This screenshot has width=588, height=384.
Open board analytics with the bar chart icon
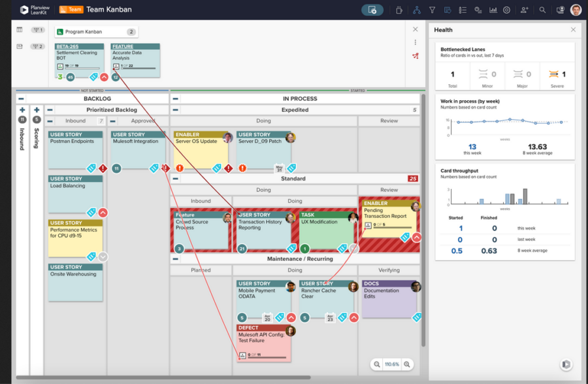coord(493,10)
